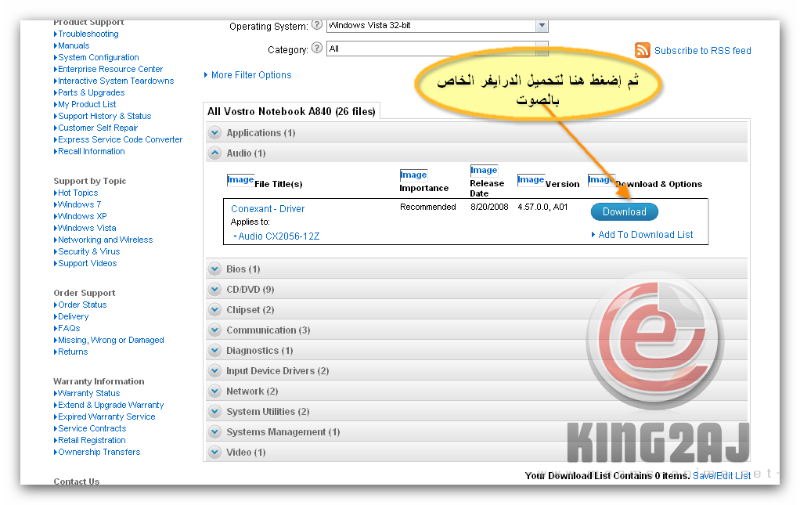Expand the Network (2) section
The width and height of the screenshot is (800, 505).
[x=252, y=391]
